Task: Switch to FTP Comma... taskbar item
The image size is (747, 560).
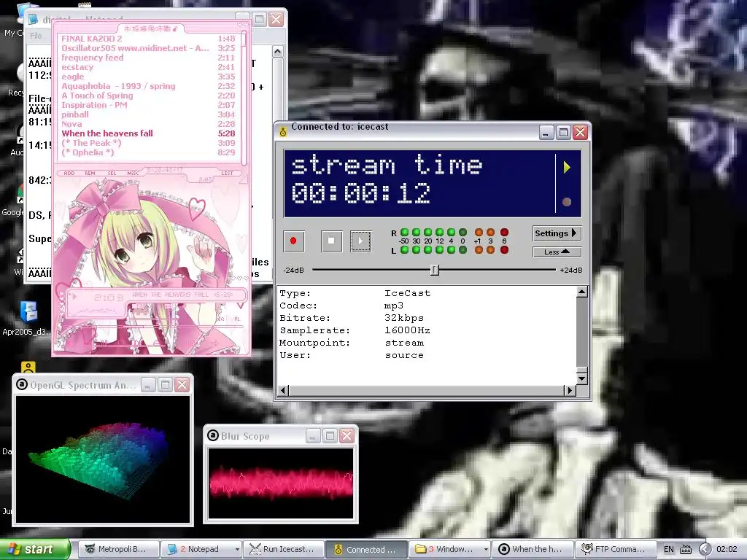Action: pos(614,549)
